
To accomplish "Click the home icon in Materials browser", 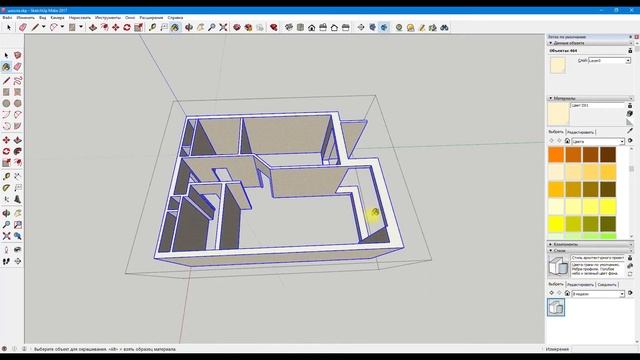I will pos(567,141).
